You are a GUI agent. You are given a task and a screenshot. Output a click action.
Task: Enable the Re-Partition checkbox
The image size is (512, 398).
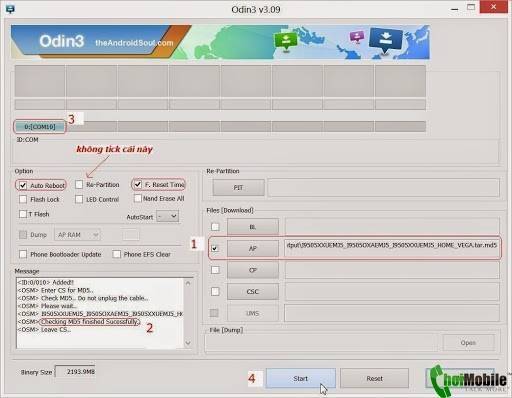(x=79, y=184)
